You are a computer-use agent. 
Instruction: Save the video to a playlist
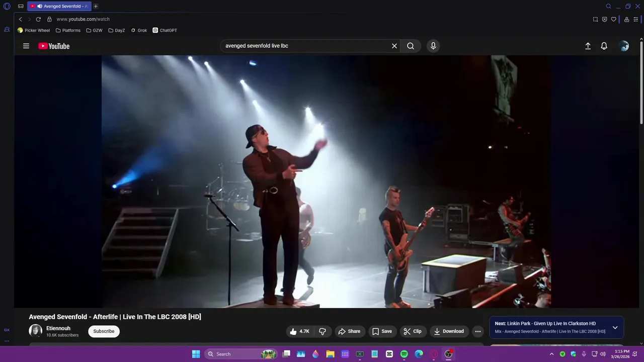pos(382,331)
